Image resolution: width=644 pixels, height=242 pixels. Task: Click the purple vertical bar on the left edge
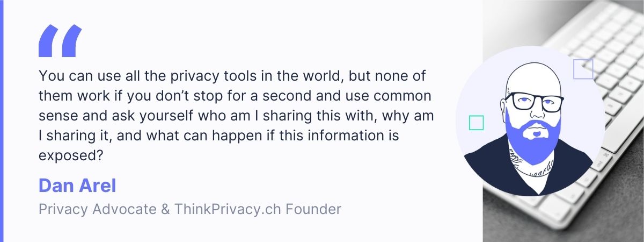click(x=2, y=121)
